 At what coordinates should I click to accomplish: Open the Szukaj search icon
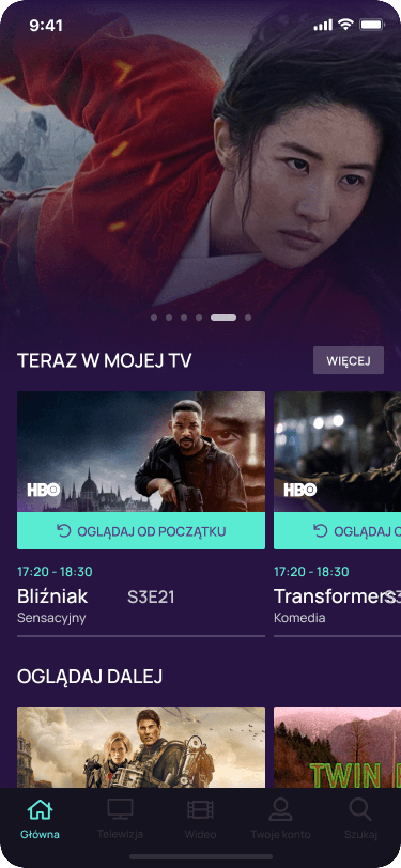[x=360, y=810]
